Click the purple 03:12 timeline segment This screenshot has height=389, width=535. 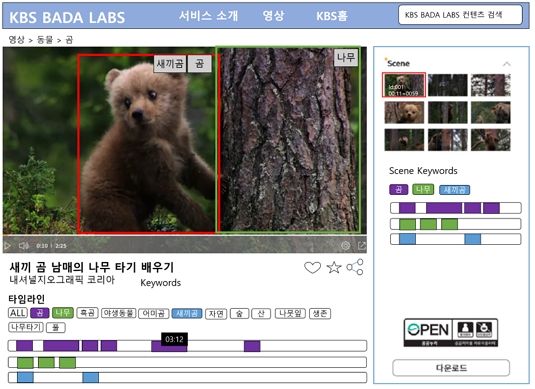169,346
